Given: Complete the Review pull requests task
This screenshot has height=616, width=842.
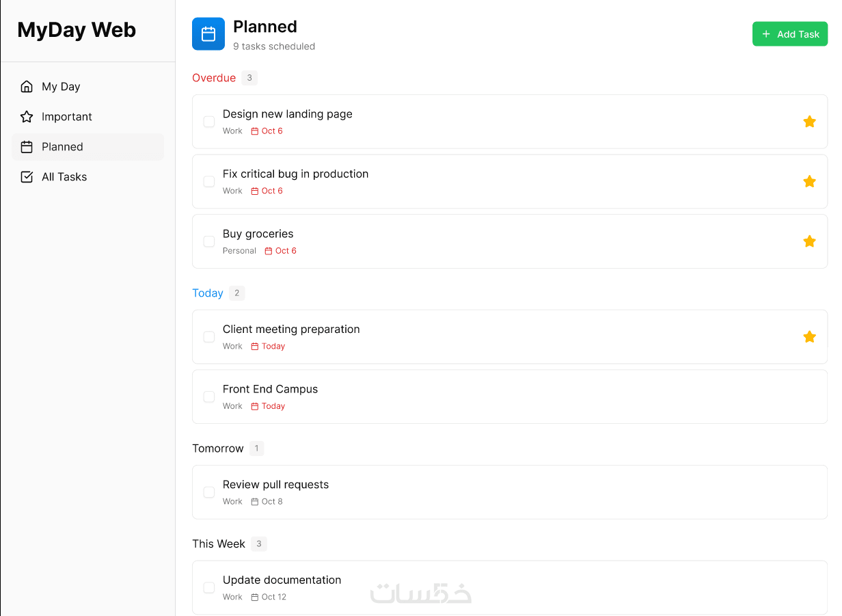Looking at the screenshot, I should coord(209,492).
